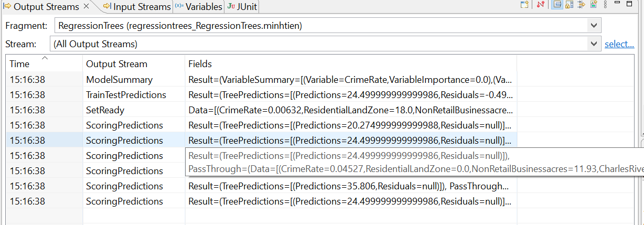The height and width of the screenshot is (225, 644).
Task: Click the create JUnit test icon
Action: [594, 5]
